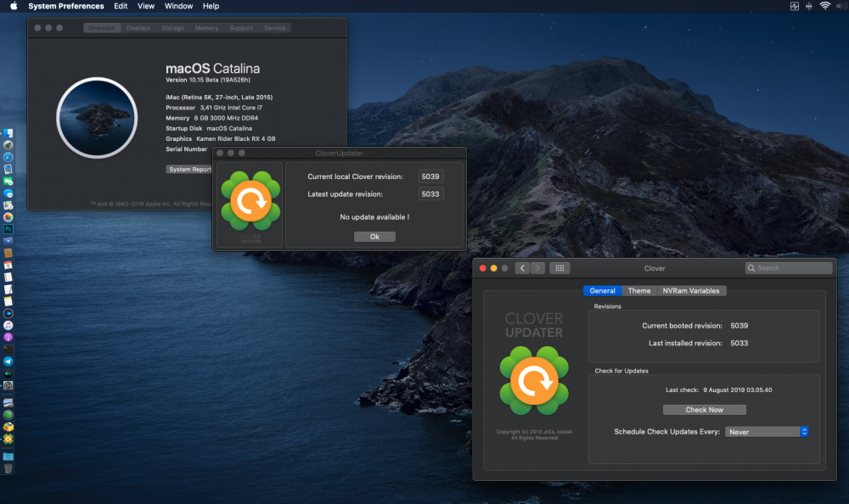Open the volume menu bar icon
The height and width of the screenshot is (504, 849).
(841, 6)
